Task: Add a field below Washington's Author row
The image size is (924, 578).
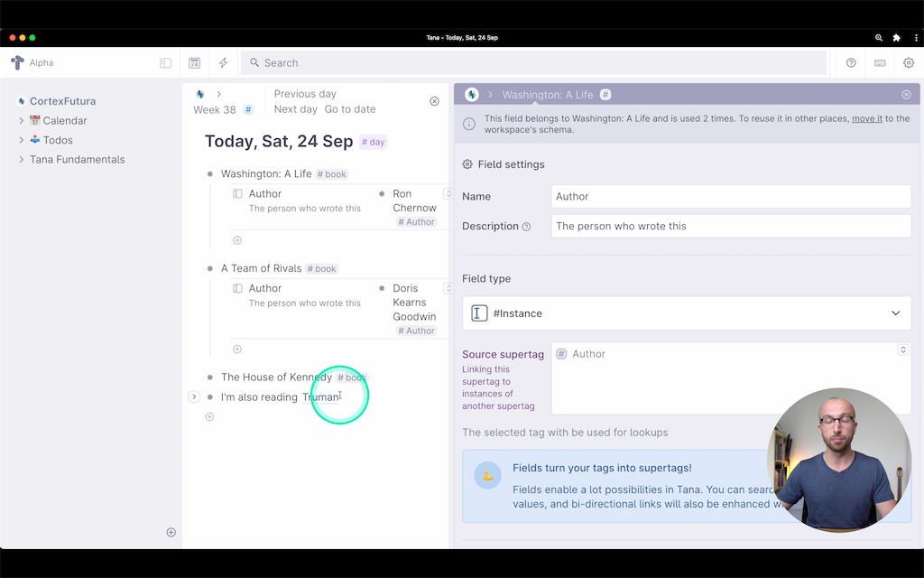Action: click(x=237, y=240)
